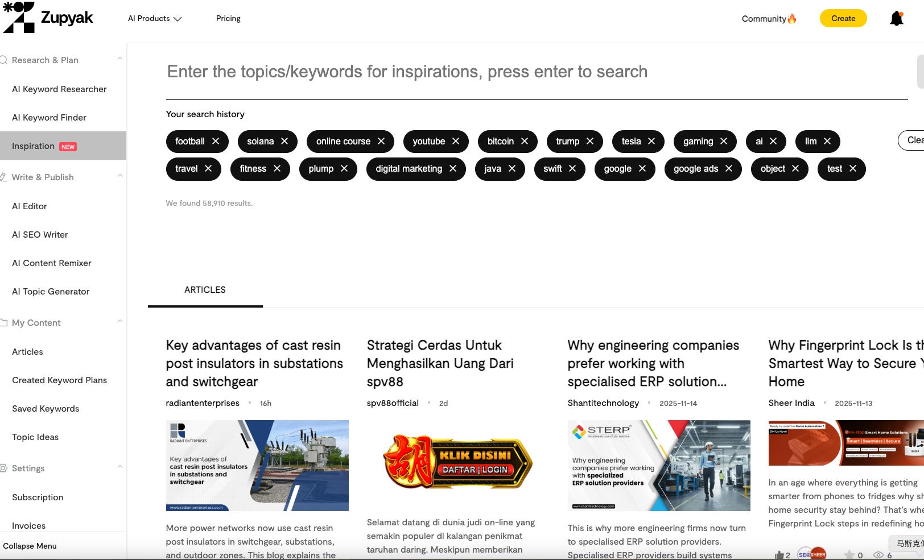Remove the trump search chip
This screenshot has height=560, width=924.
[590, 141]
